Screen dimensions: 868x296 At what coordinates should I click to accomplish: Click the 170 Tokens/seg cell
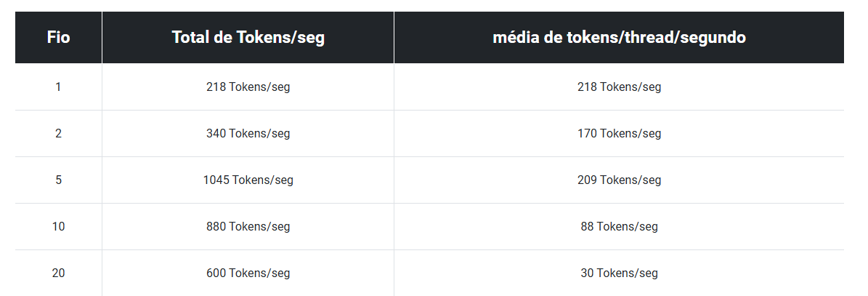619,134
